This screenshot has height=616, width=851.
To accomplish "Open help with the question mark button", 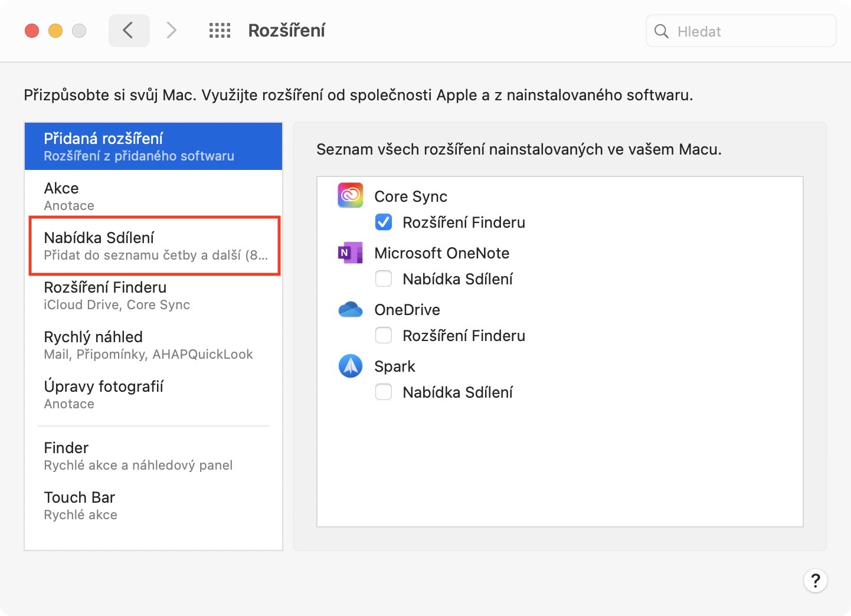I will coord(815,581).
